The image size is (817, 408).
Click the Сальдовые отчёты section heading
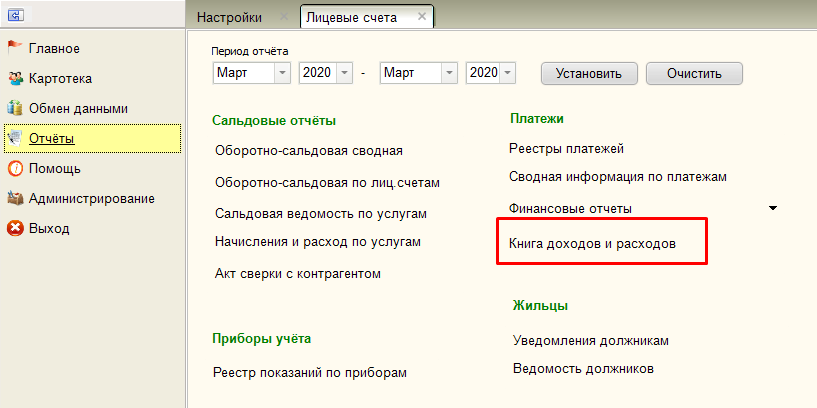tap(274, 121)
